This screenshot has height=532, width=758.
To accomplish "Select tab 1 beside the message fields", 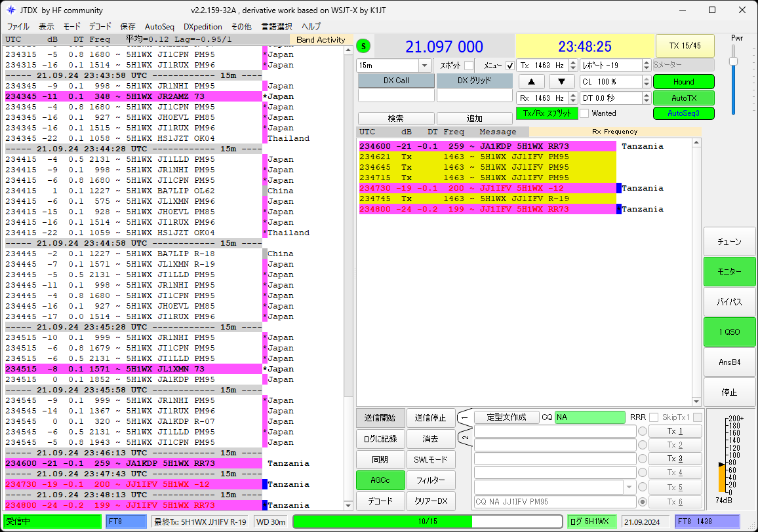I will click(x=464, y=417).
